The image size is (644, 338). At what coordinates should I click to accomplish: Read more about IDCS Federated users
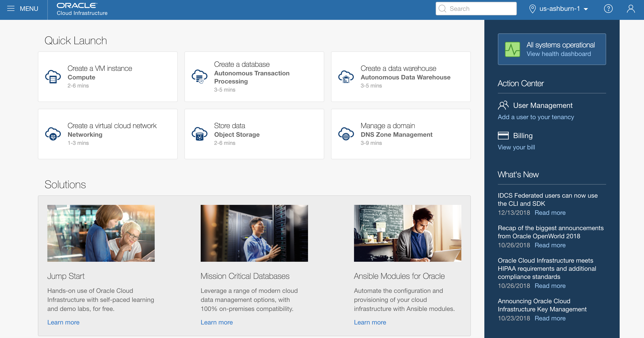(550, 213)
